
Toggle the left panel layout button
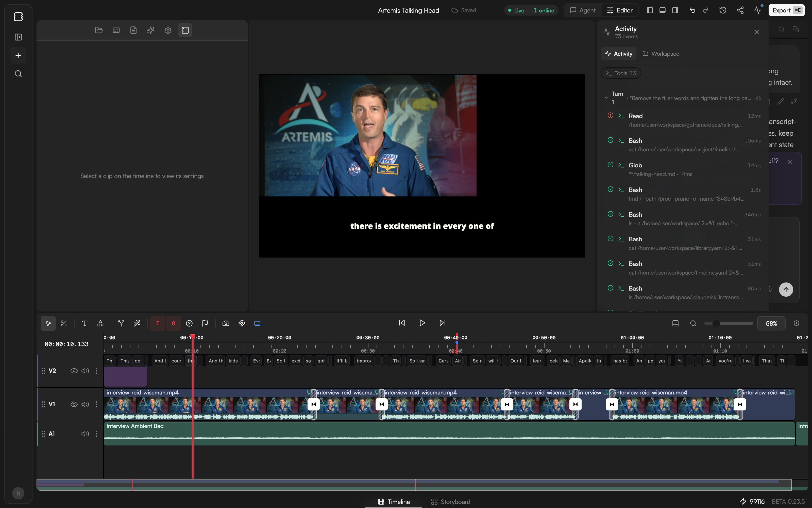[650, 10]
